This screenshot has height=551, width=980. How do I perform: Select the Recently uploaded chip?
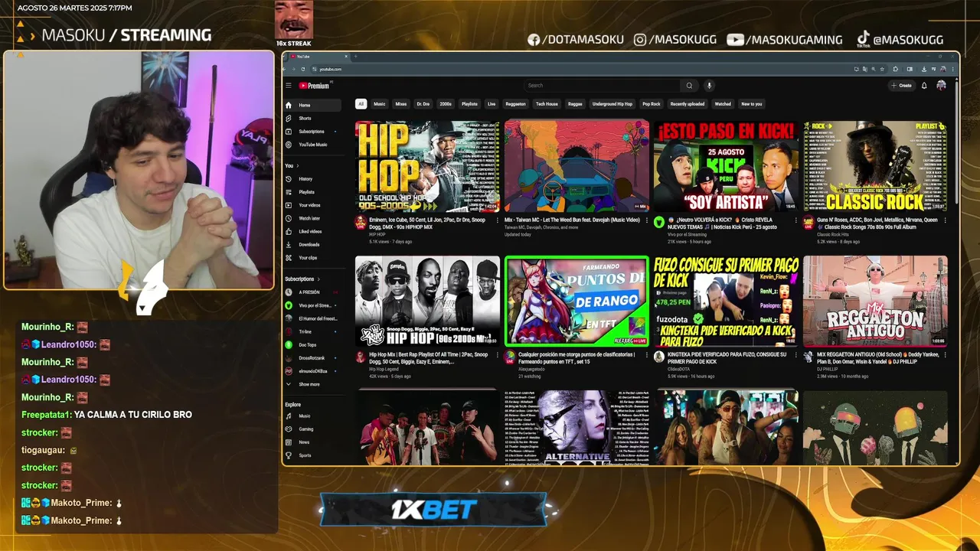[688, 104]
